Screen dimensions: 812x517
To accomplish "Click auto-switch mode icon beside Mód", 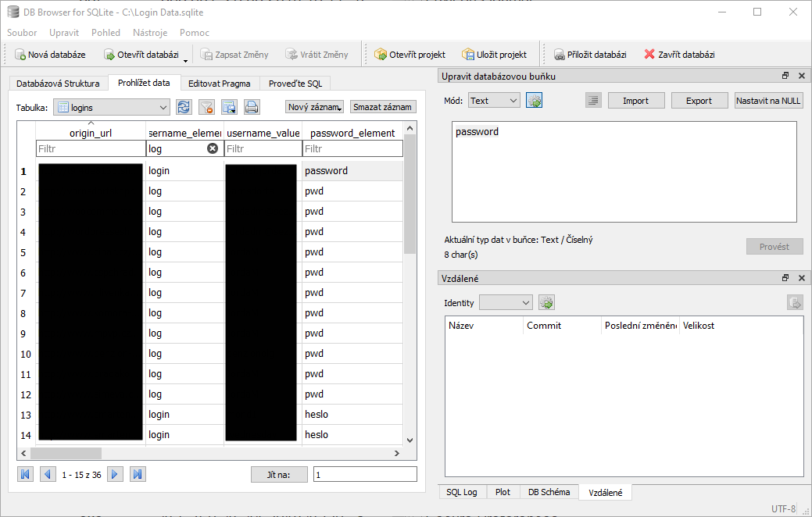I will coord(534,101).
